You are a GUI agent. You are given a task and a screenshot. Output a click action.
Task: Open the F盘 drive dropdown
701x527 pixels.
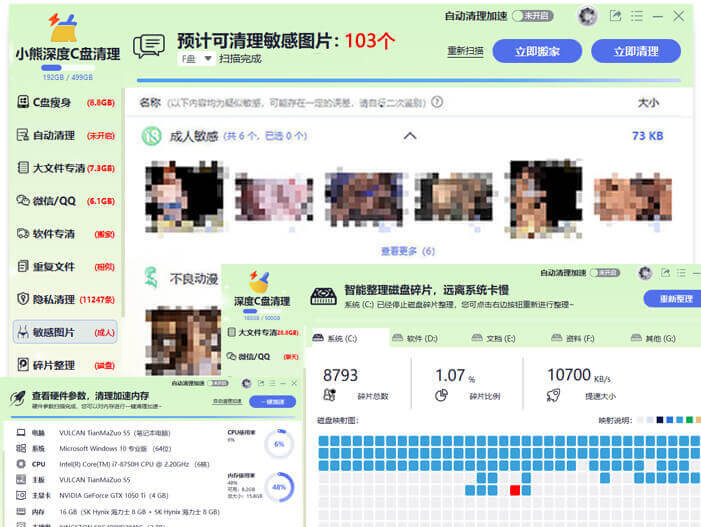pos(195,59)
